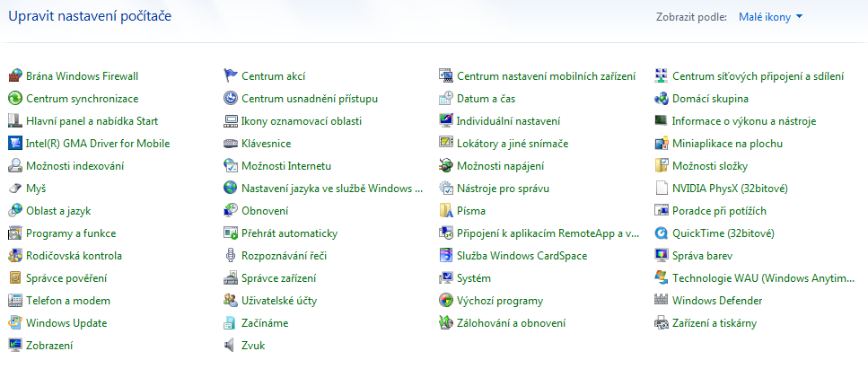Click the Centrum akcí flag icon

(x=231, y=76)
